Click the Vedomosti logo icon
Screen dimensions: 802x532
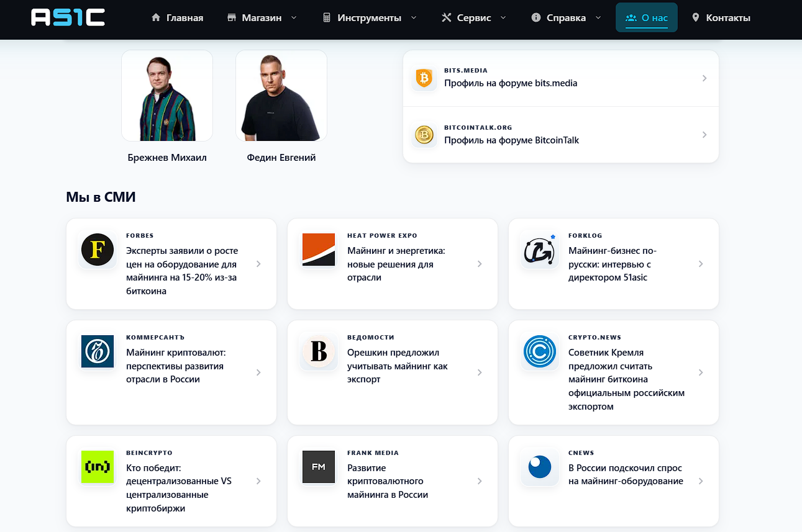(x=319, y=351)
